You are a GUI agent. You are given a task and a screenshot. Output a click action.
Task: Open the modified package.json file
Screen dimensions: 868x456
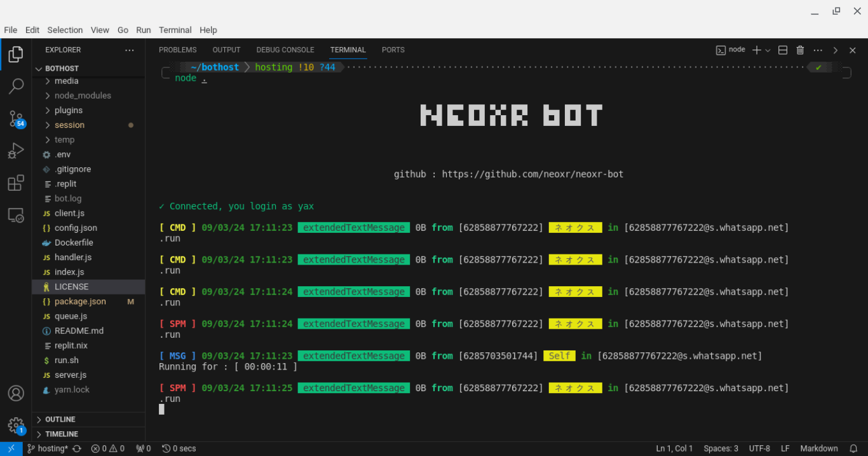point(89,301)
